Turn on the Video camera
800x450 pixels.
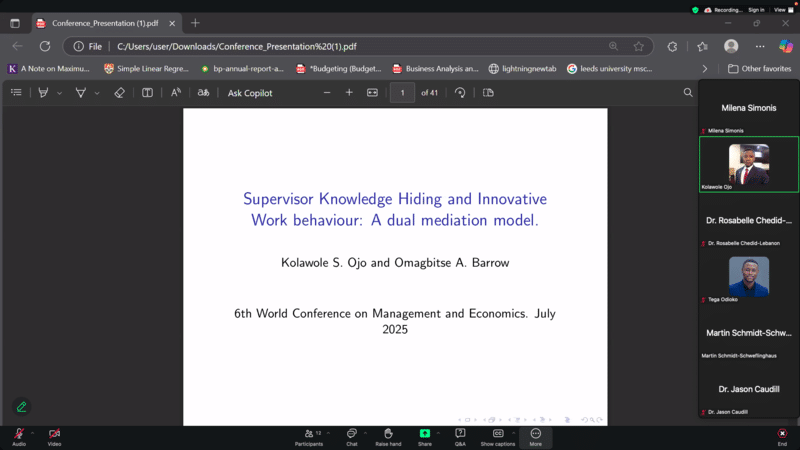(x=54, y=436)
